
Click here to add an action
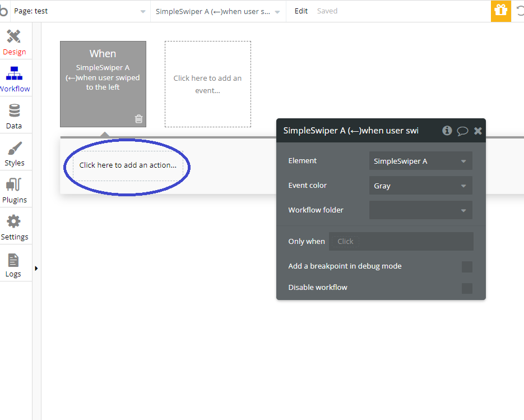[x=128, y=165]
